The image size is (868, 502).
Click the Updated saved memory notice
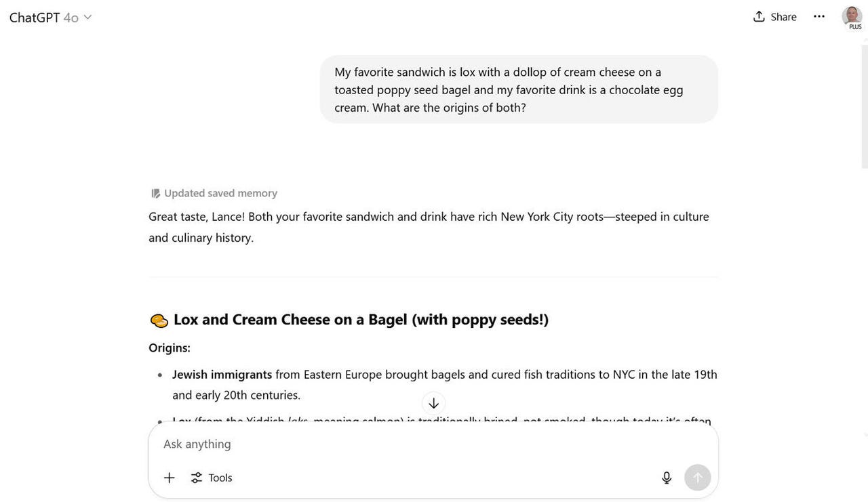(214, 193)
